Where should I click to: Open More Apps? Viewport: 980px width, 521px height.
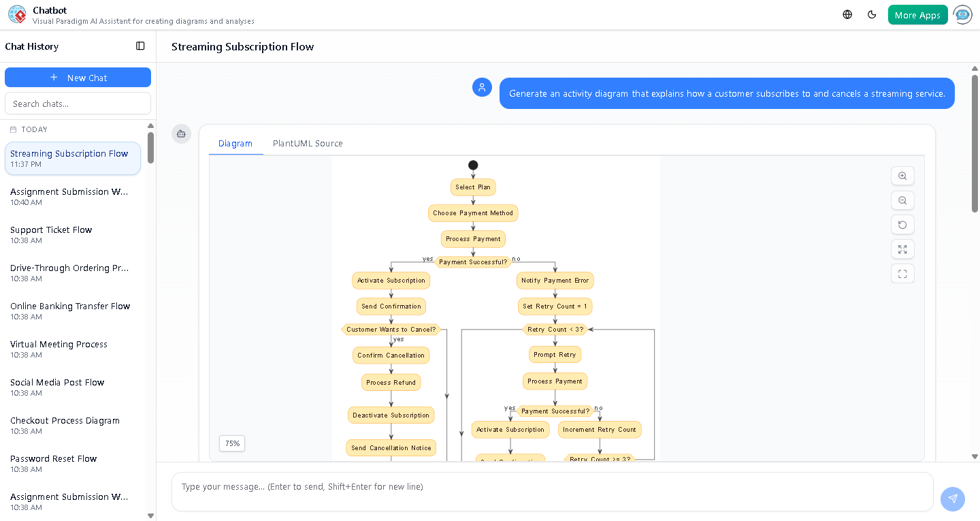pyautogui.click(x=917, y=14)
